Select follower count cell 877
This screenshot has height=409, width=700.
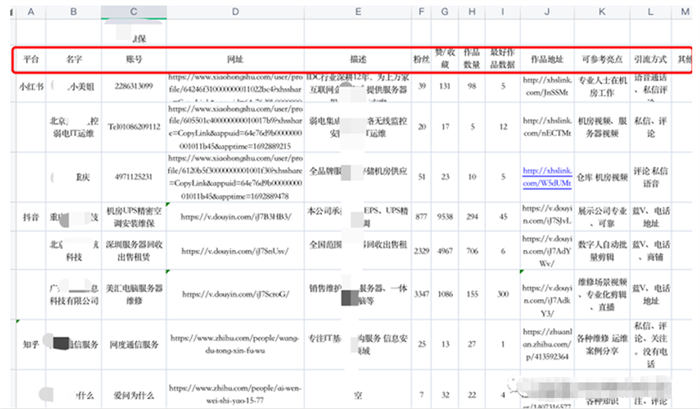(x=421, y=217)
